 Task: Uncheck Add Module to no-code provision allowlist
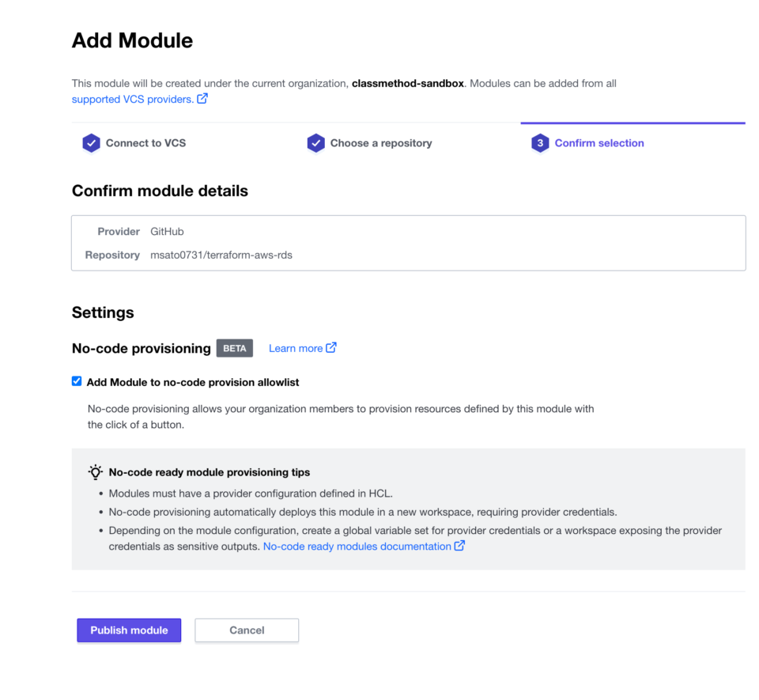[77, 380]
